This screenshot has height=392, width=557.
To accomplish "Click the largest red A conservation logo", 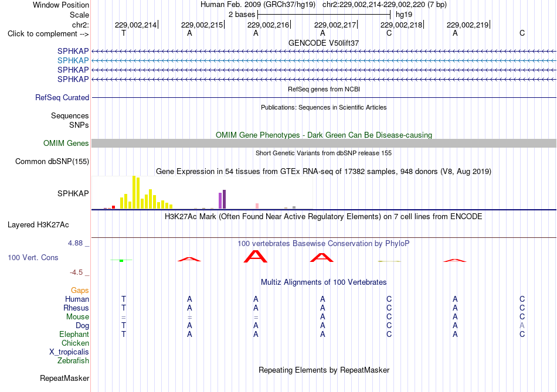I will click(256, 257).
